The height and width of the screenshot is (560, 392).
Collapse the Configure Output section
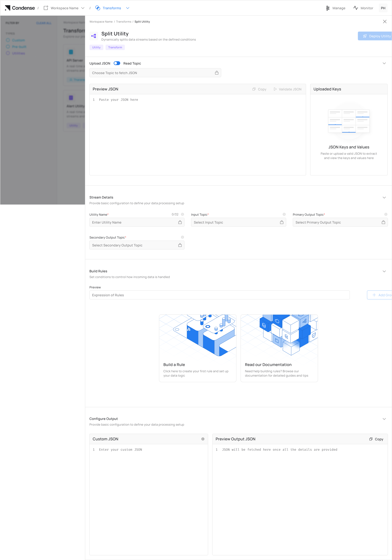tap(384, 419)
